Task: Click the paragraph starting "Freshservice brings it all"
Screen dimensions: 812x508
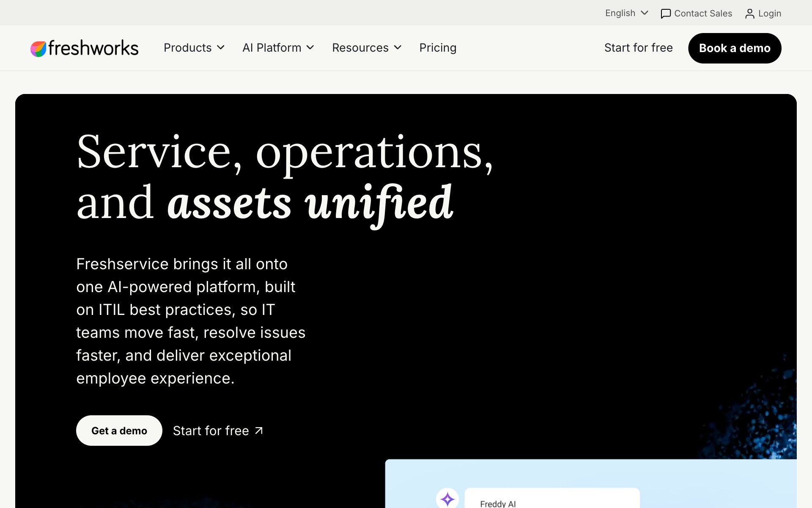Action: tap(191, 321)
